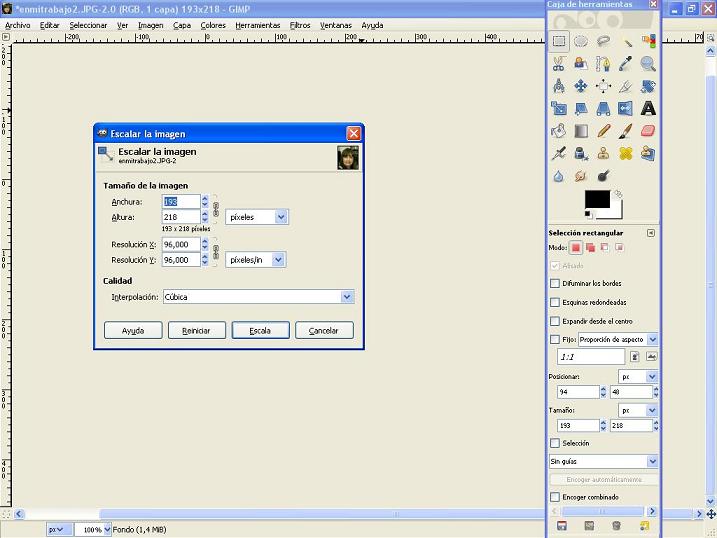Select the Blend gradient tool
717x538 pixels.
581,131
